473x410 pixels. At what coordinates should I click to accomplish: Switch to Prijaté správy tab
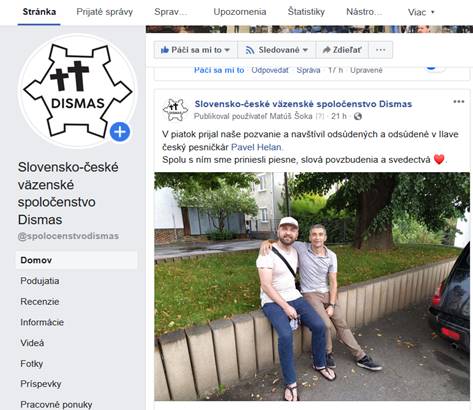(x=104, y=12)
